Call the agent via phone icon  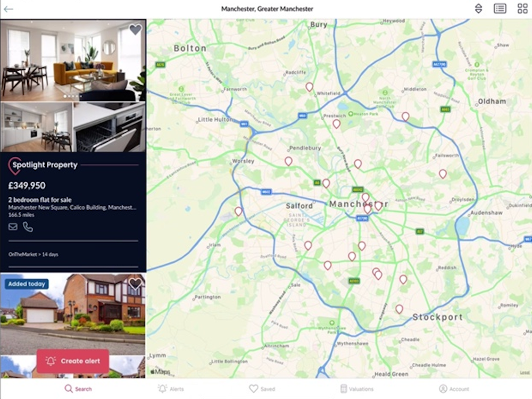pos(28,227)
